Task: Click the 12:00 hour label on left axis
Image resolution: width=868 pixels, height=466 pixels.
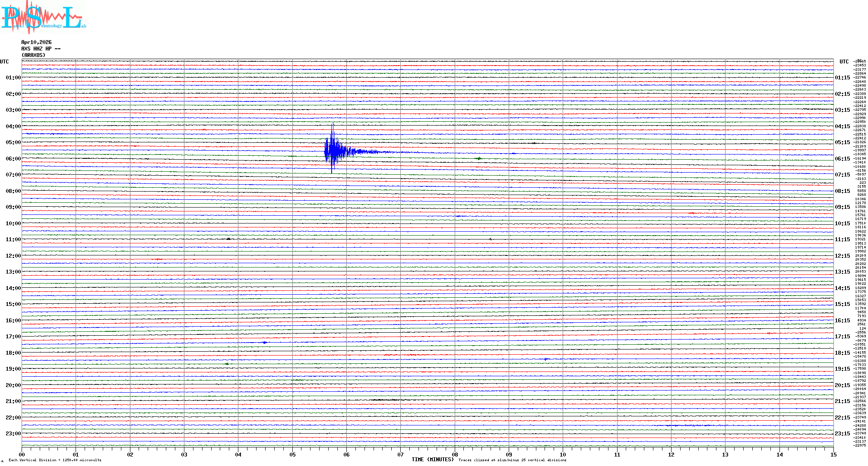Action: click(13, 256)
